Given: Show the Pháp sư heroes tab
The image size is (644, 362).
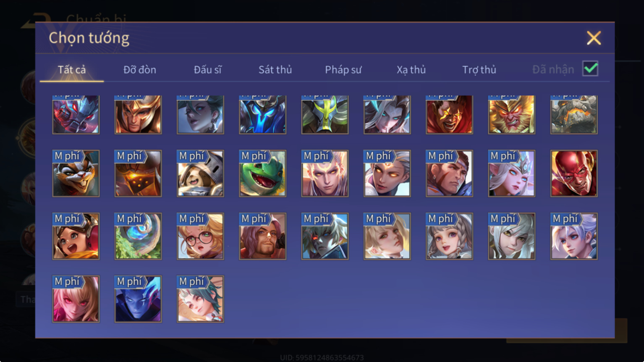Looking at the screenshot, I should click(x=343, y=70).
